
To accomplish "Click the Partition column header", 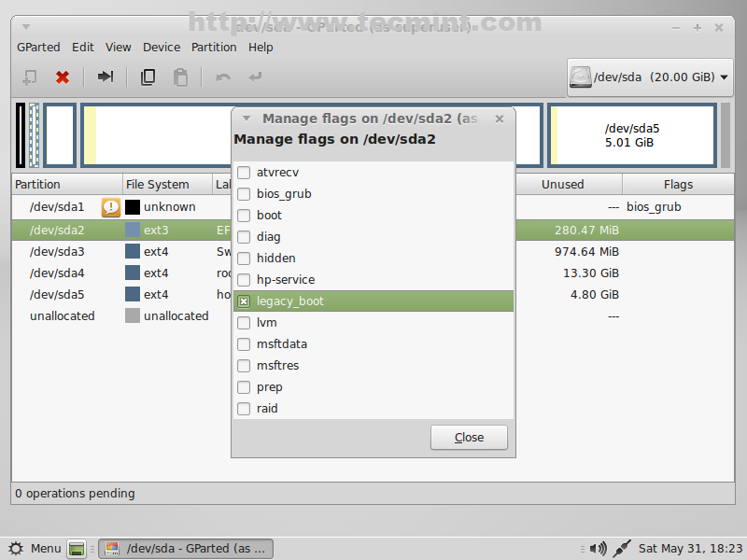I will [67, 184].
